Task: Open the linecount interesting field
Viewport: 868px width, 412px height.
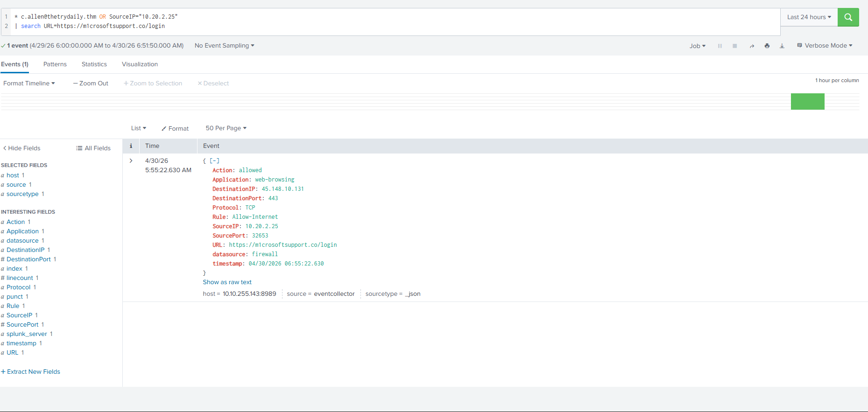Action: point(20,278)
